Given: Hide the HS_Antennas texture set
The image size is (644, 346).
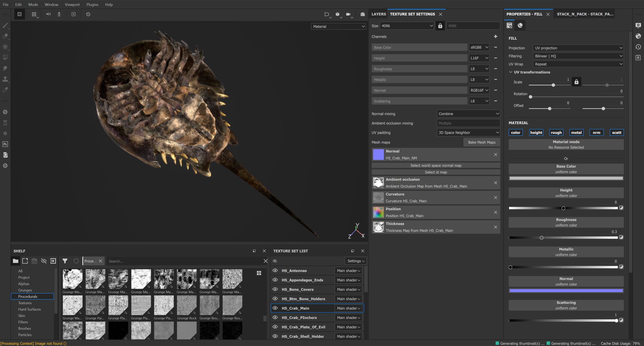Looking at the screenshot, I should click(275, 271).
